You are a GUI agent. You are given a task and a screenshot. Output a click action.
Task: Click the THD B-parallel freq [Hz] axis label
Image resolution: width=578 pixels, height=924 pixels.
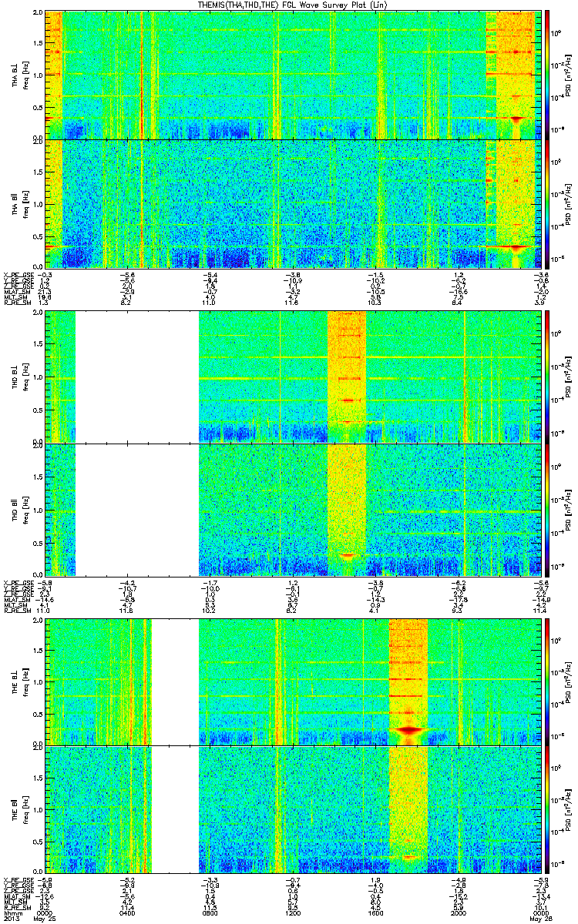pos(25,509)
